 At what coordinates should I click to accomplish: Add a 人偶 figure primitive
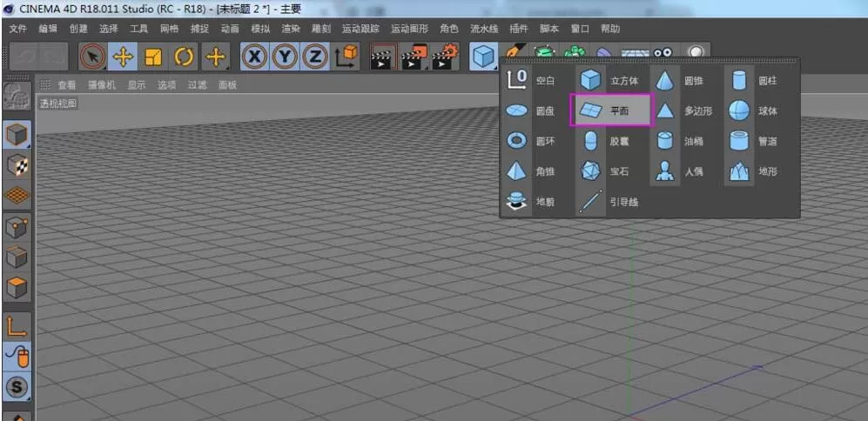click(x=683, y=171)
